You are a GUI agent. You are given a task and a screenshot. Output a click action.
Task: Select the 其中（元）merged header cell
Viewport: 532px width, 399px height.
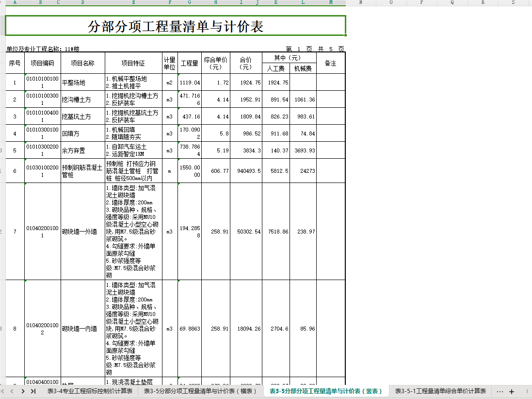(289, 58)
